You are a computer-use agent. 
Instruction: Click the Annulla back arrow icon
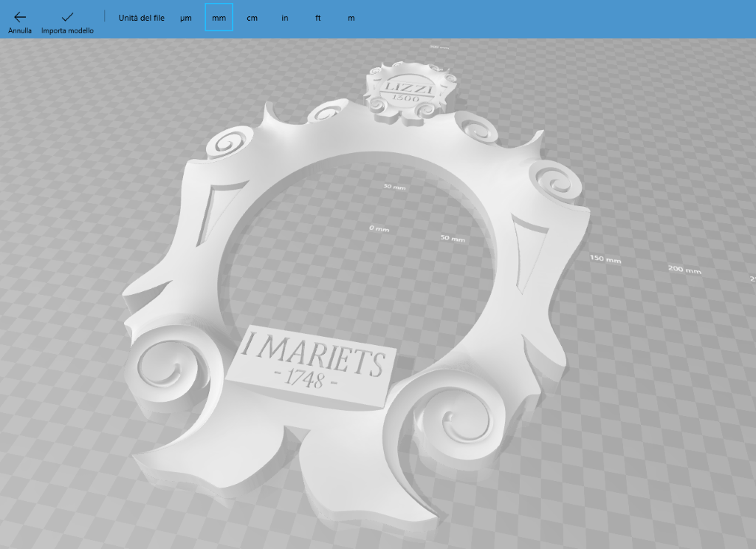(20, 16)
